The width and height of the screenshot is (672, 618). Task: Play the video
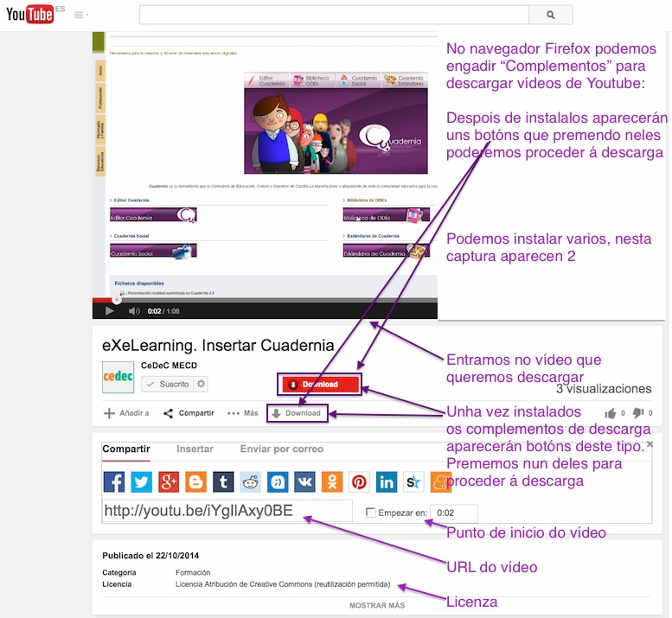coord(110,311)
